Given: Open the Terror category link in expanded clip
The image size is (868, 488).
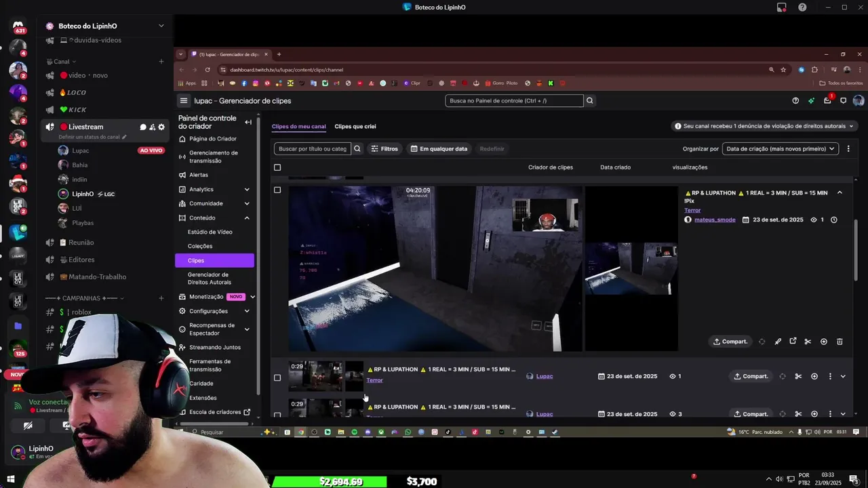Looking at the screenshot, I should click(x=692, y=210).
